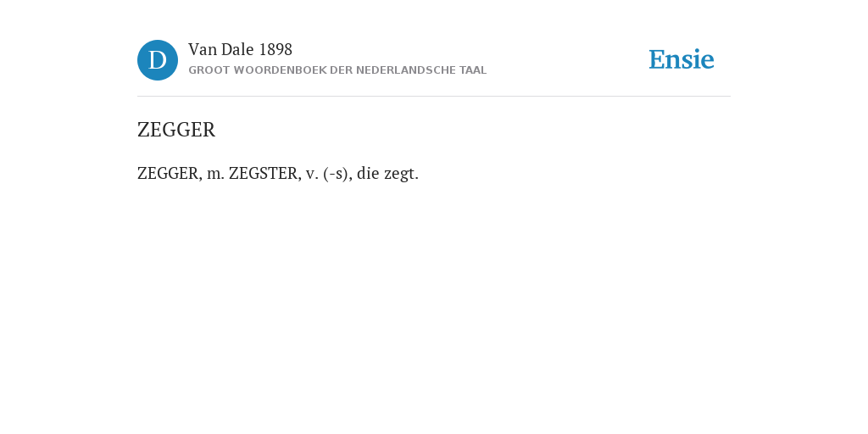Click the word Van in the title

[x=202, y=50]
